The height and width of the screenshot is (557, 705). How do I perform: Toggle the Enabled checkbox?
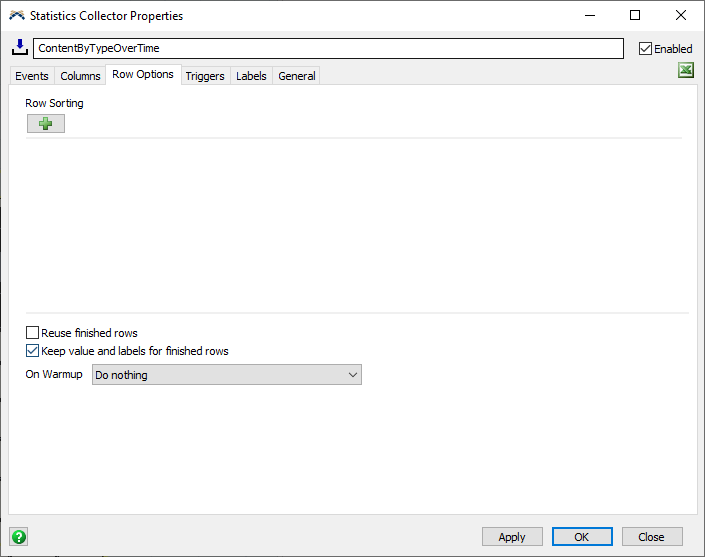coord(645,49)
